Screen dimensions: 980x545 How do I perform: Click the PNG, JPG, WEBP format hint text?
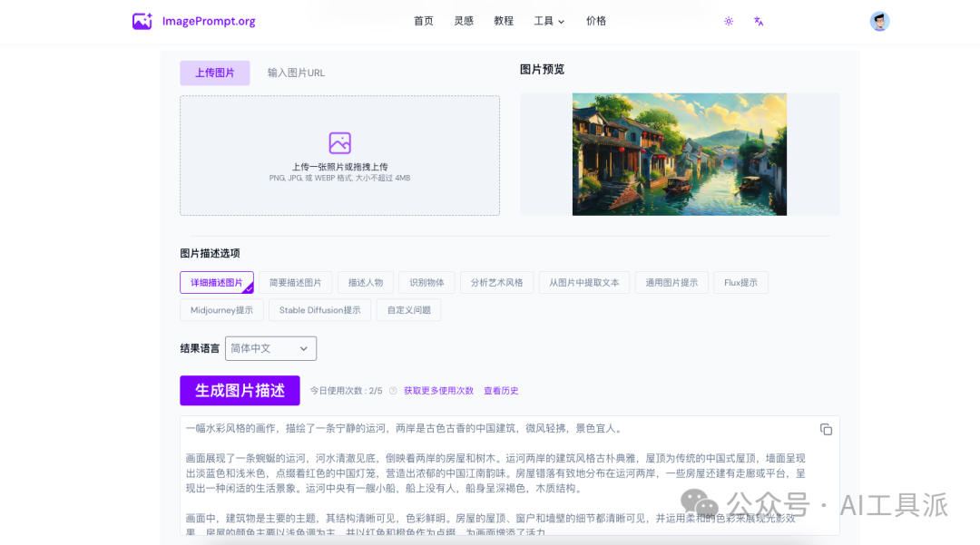340,178
